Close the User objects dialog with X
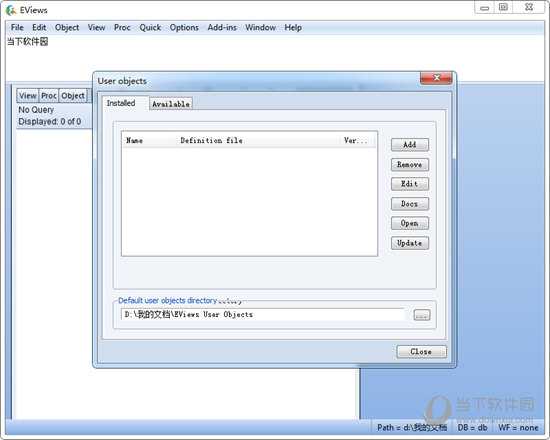Screen dimensions: 550x440 tap(436, 78)
